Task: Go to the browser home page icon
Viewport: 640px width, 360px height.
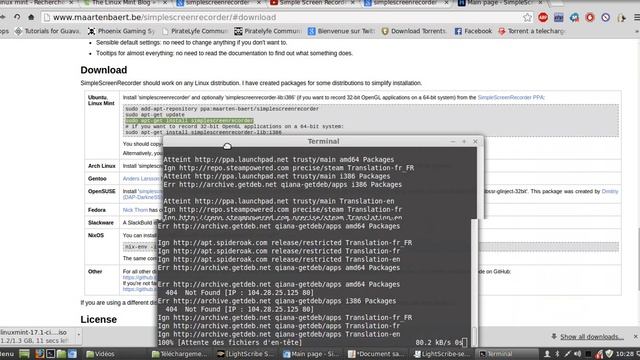Action: tap(31, 17)
